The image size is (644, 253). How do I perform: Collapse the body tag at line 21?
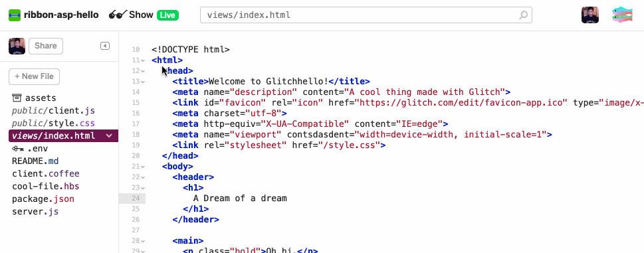(x=143, y=167)
